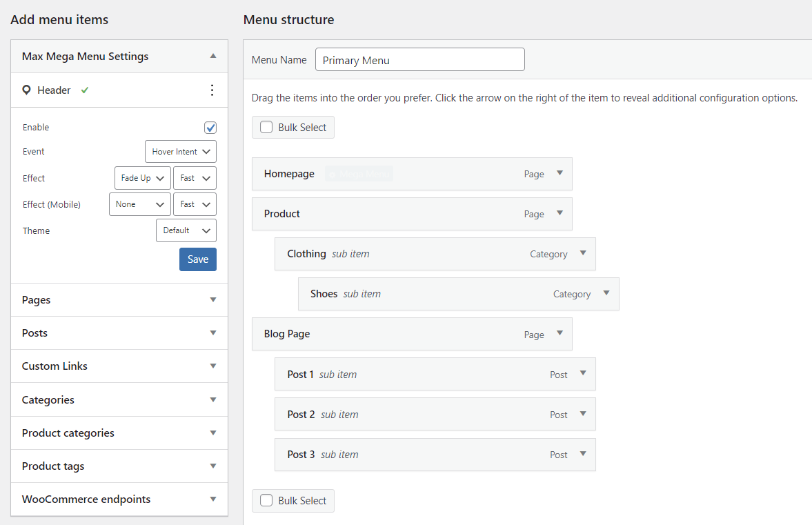Check the top Bulk Select checkbox
812x525 pixels.
pyautogui.click(x=266, y=127)
